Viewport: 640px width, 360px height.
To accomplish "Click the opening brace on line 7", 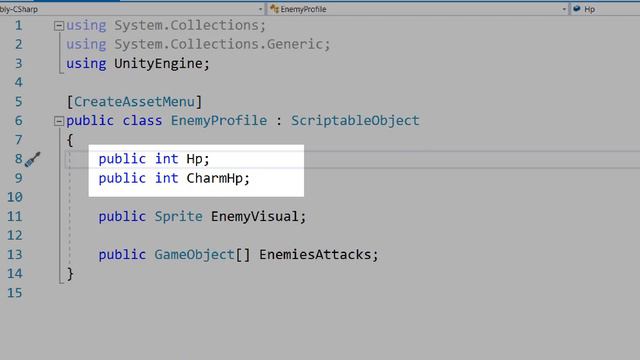I will point(70,140).
